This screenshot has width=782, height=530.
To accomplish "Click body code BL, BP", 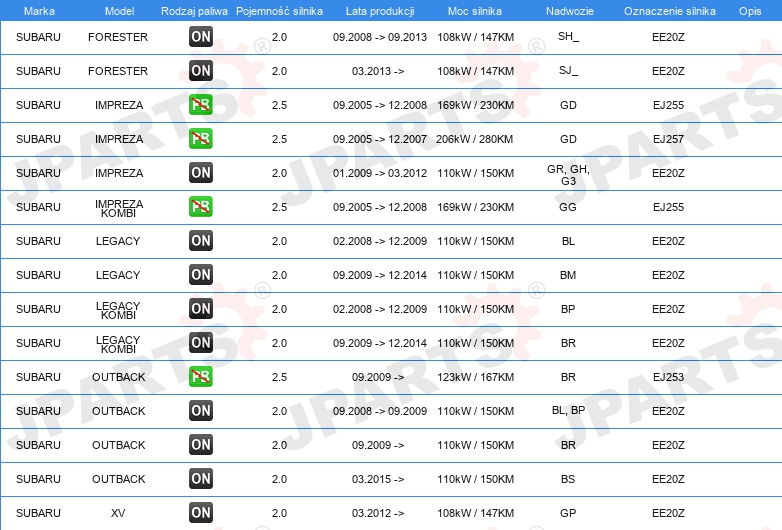I will [569, 410].
